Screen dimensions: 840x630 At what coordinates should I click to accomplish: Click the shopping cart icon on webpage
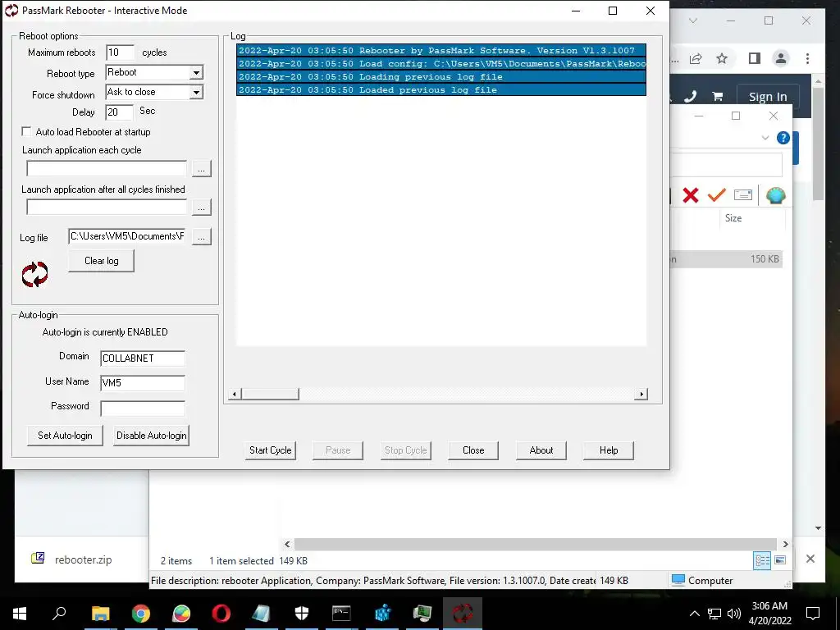point(717,97)
